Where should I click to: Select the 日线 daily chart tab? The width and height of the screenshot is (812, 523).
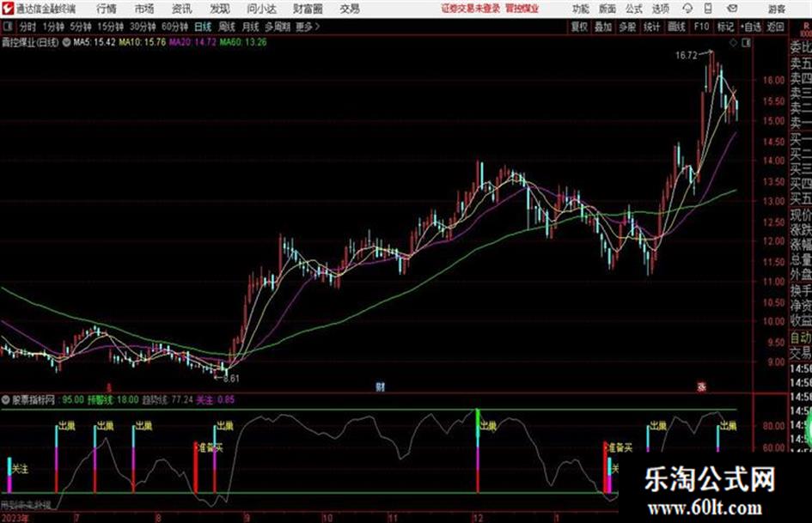tap(203, 27)
